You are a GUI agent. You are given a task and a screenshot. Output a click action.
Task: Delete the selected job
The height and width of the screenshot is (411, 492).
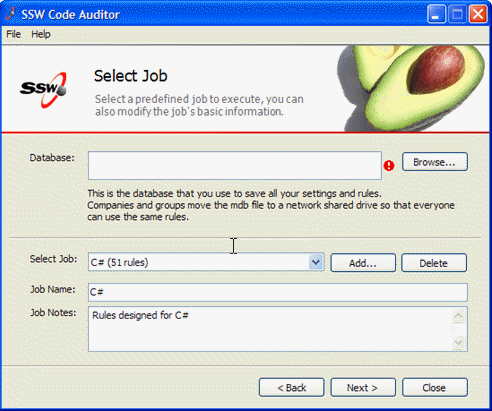tap(434, 263)
